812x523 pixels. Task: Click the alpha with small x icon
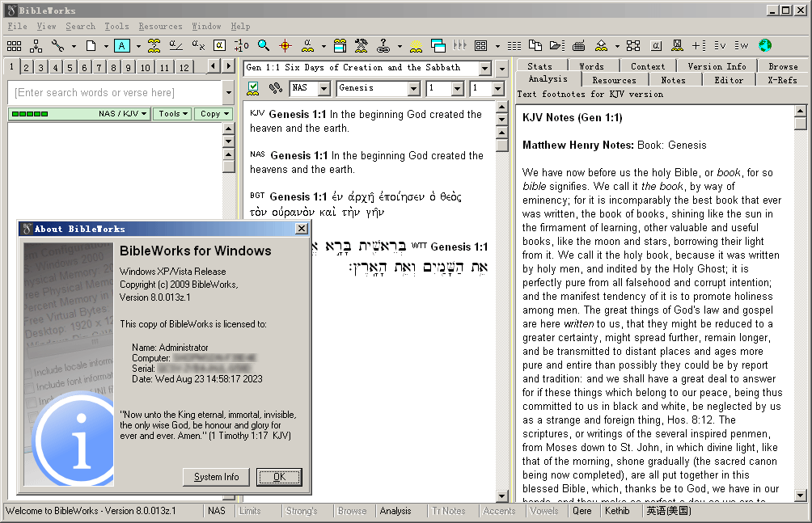click(198, 46)
